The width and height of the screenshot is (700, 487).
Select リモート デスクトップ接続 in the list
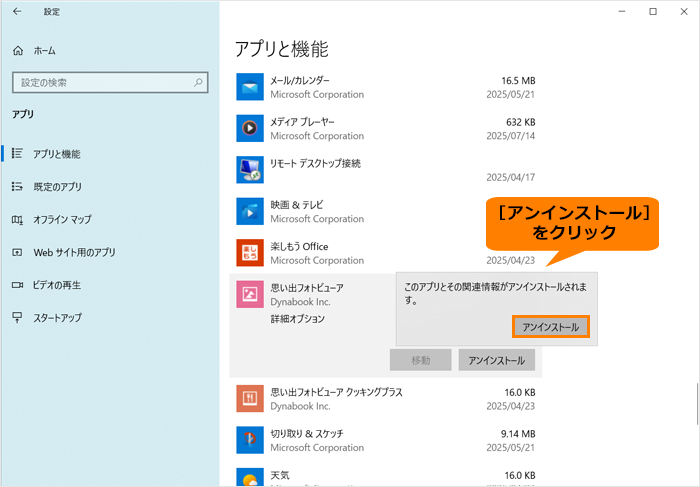tap(315, 164)
